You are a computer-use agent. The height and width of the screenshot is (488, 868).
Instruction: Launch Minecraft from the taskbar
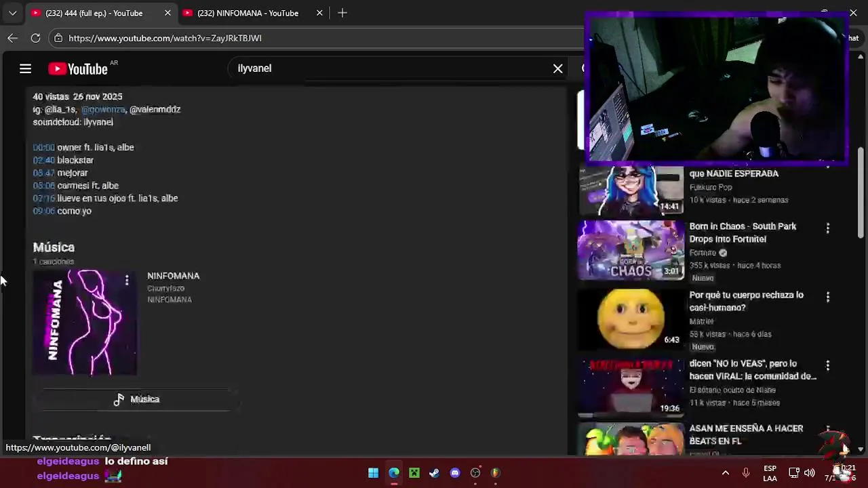(414, 473)
